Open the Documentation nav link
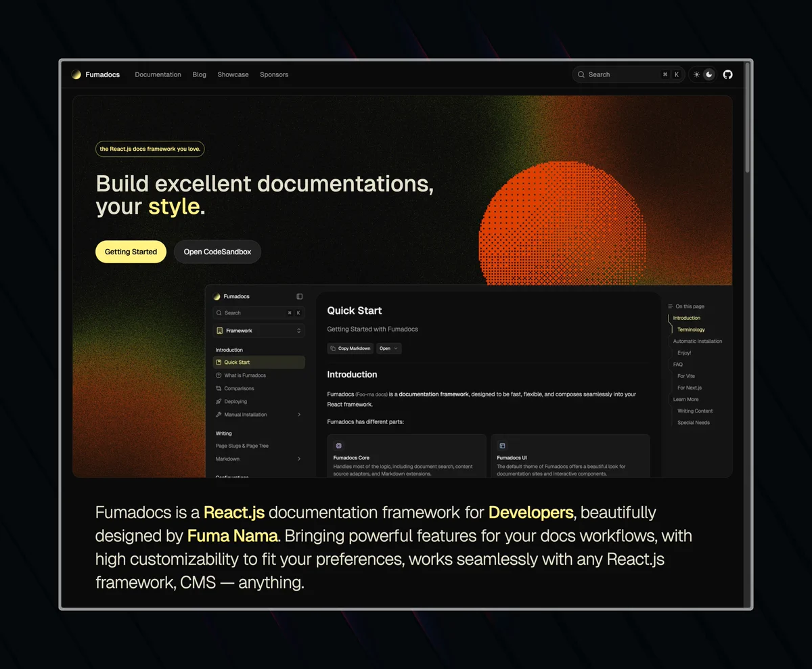The image size is (812, 669). coord(158,74)
